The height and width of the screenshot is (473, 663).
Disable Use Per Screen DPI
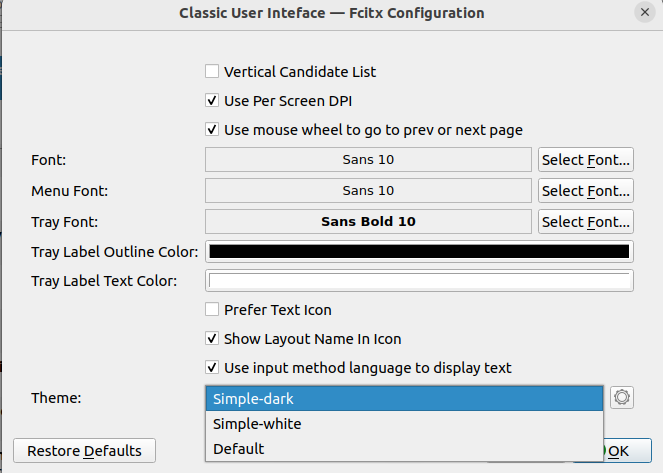tap(212, 101)
